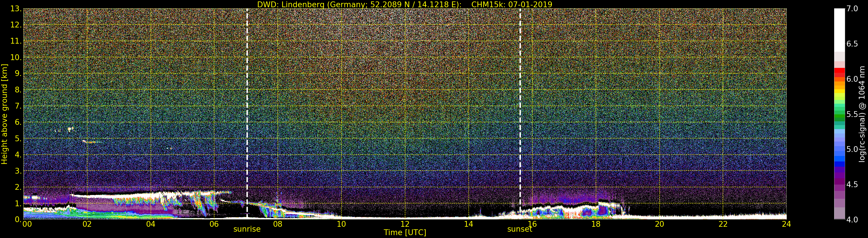
Task: Click the height tick label '6.'
Action: point(18,122)
